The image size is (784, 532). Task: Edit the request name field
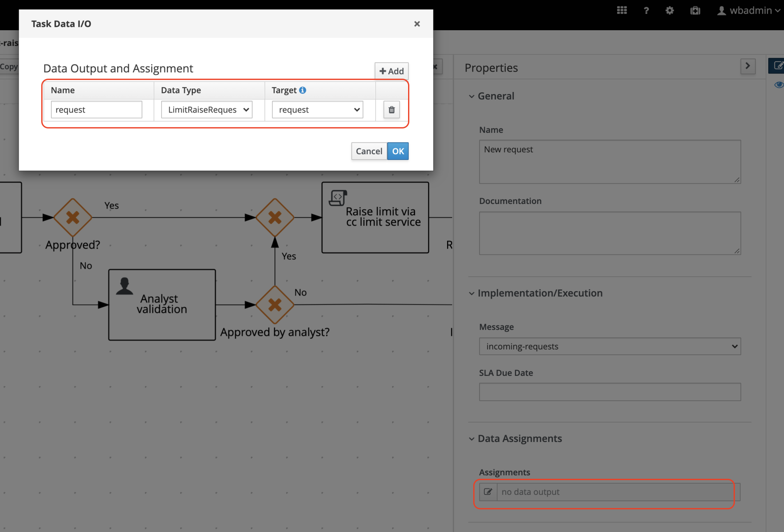[96, 109]
